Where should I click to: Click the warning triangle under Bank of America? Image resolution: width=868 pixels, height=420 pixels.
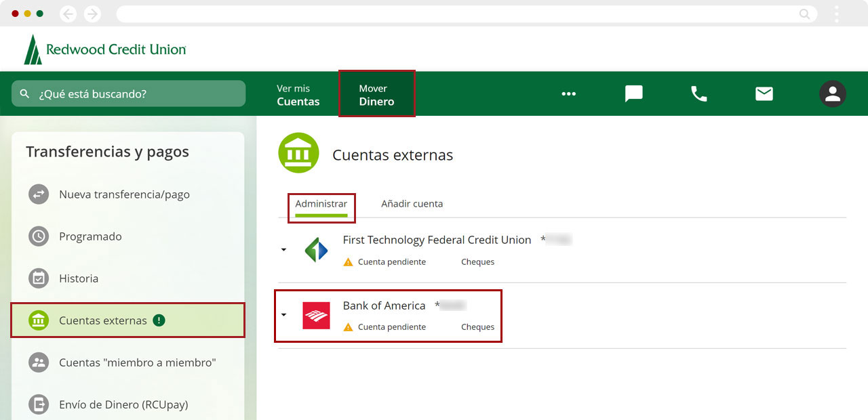click(348, 327)
